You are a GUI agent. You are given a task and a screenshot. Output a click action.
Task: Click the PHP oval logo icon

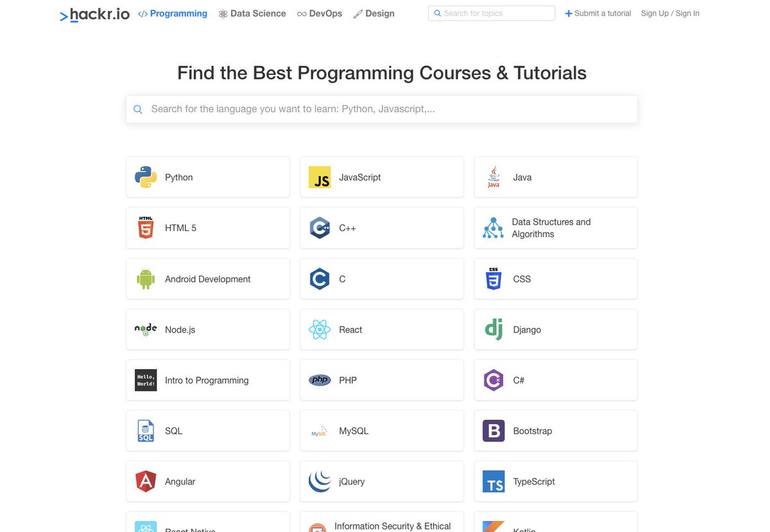pos(320,380)
